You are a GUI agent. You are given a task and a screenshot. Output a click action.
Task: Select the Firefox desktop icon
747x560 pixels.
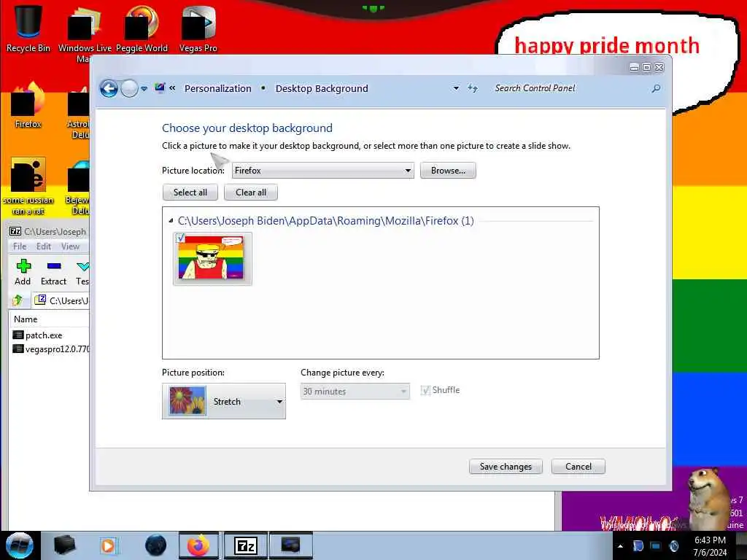point(28,106)
